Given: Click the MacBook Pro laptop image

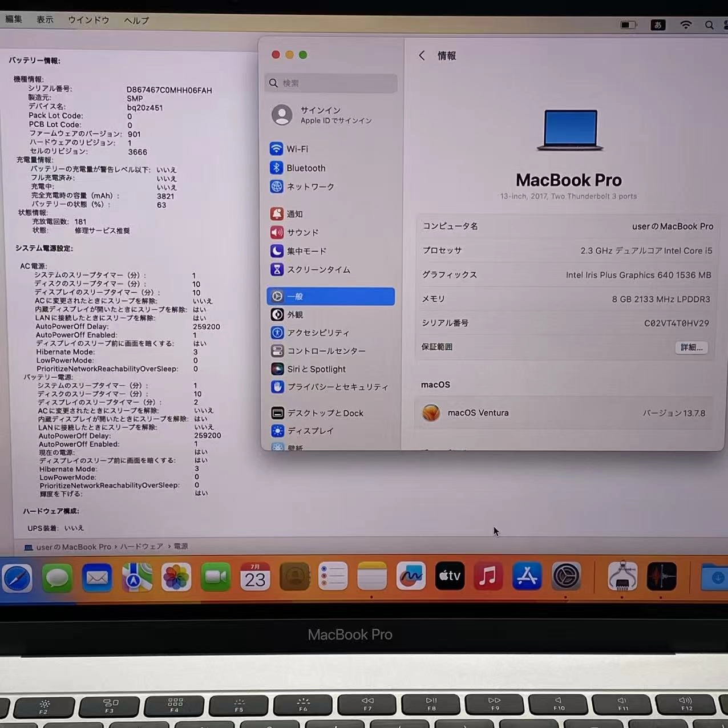Looking at the screenshot, I should tap(570, 130).
